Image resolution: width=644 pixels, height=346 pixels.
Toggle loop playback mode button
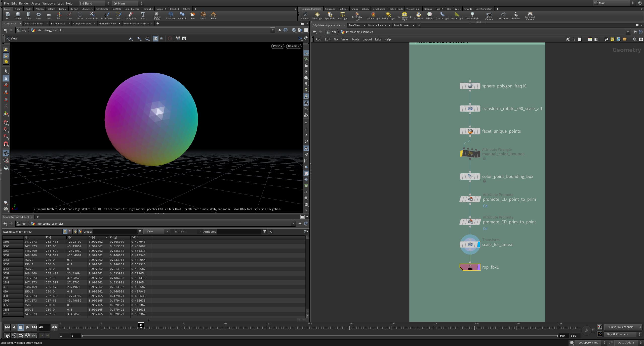(x=21, y=335)
